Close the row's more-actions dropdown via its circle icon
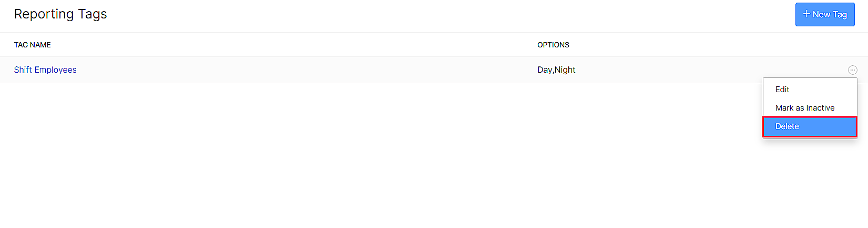The height and width of the screenshot is (228, 868). [x=852, y=70]
